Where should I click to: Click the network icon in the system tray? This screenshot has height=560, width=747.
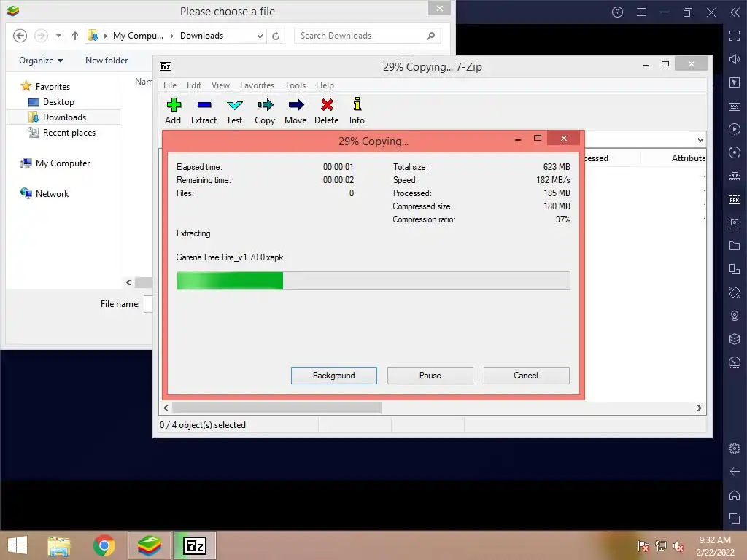pyautogui.click(x=660, y=546)
